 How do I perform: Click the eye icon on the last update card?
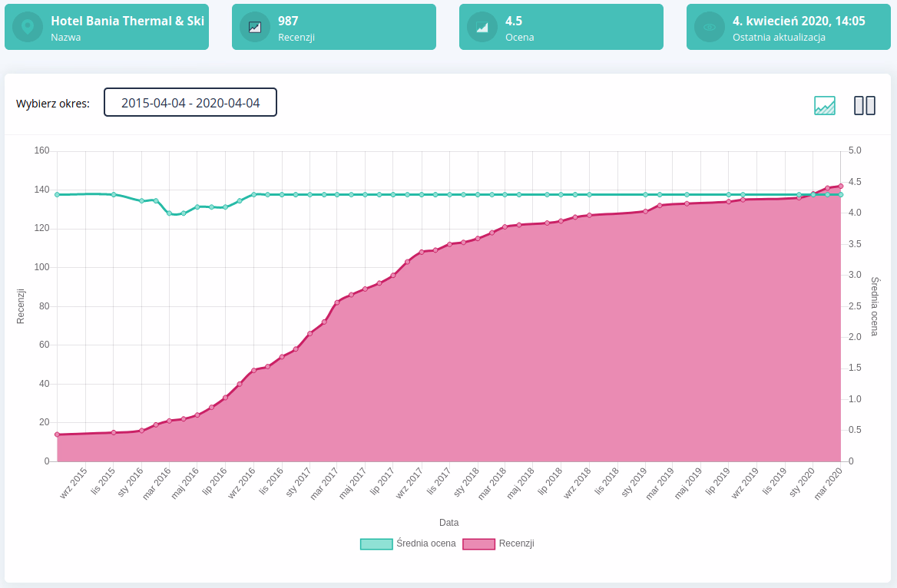click(x=710, y=27)
